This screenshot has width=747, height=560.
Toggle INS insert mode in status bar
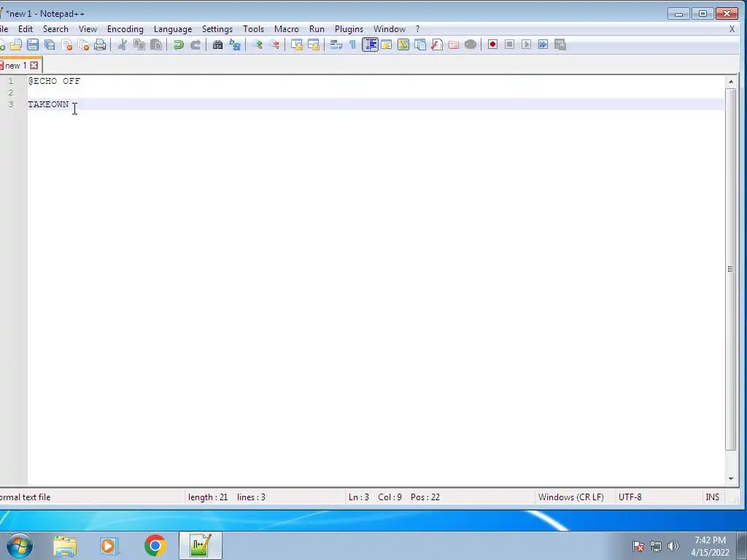(712, 497)
